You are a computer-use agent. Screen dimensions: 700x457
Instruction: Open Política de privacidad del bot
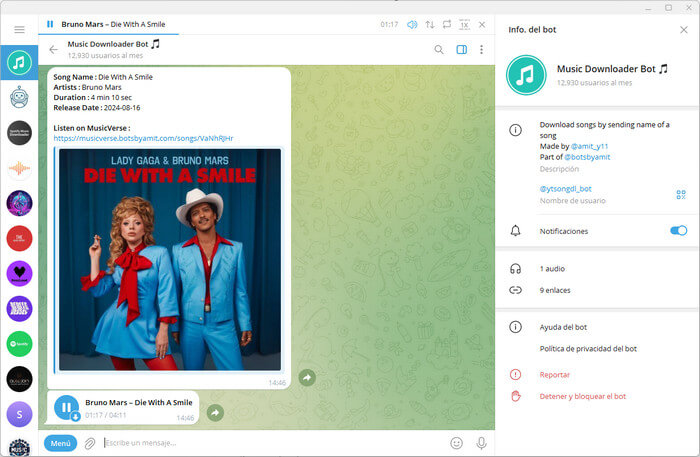(x=588, y=349)
